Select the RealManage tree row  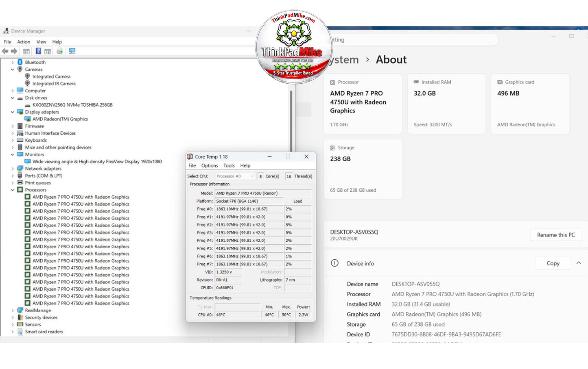[38, 310]
